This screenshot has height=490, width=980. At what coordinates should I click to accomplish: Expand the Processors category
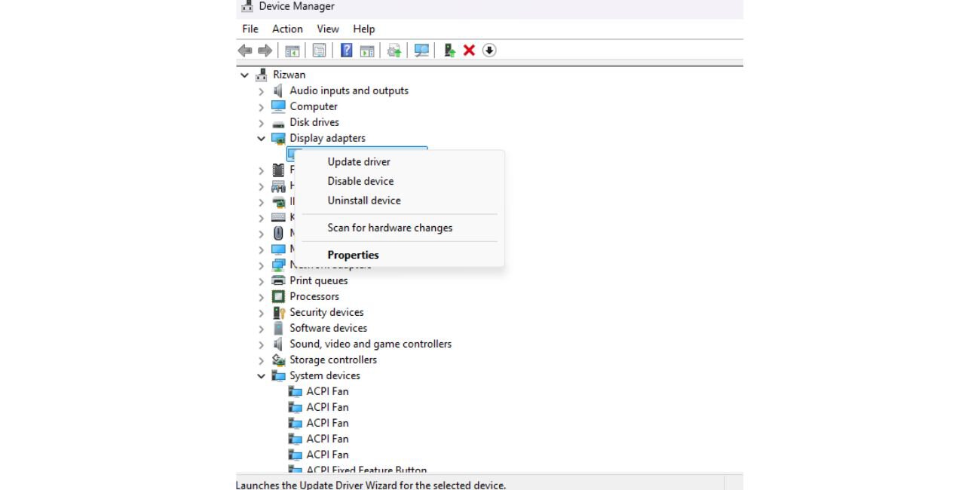pyautogui.click(x=262, y=297)
